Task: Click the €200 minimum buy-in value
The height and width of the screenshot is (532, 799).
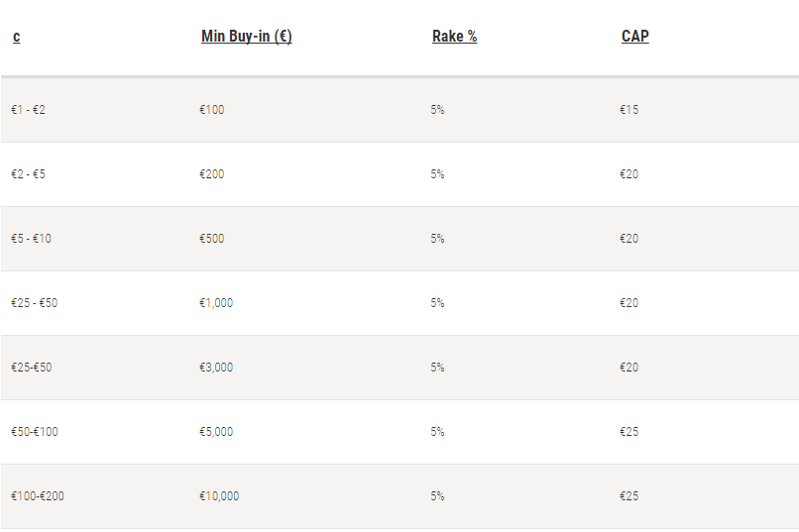Action: (211, 174)
